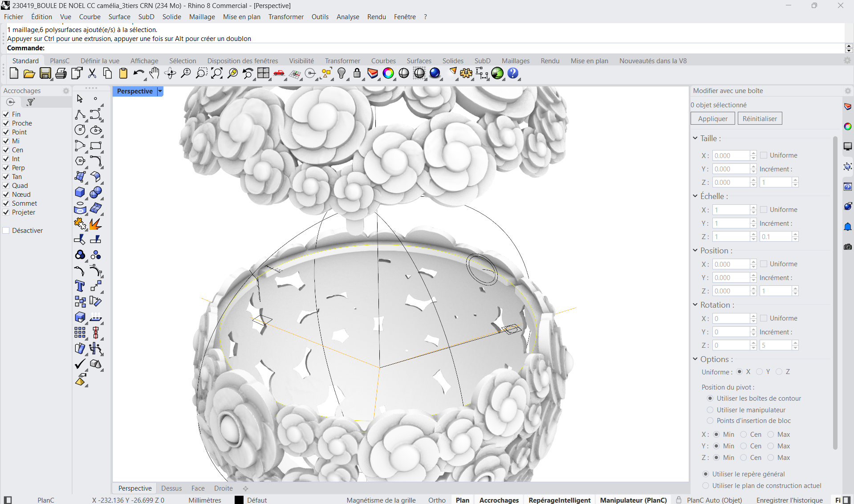
Task: Click the Appliquer button
Action: pyautogui.click(x=712, y=119)
